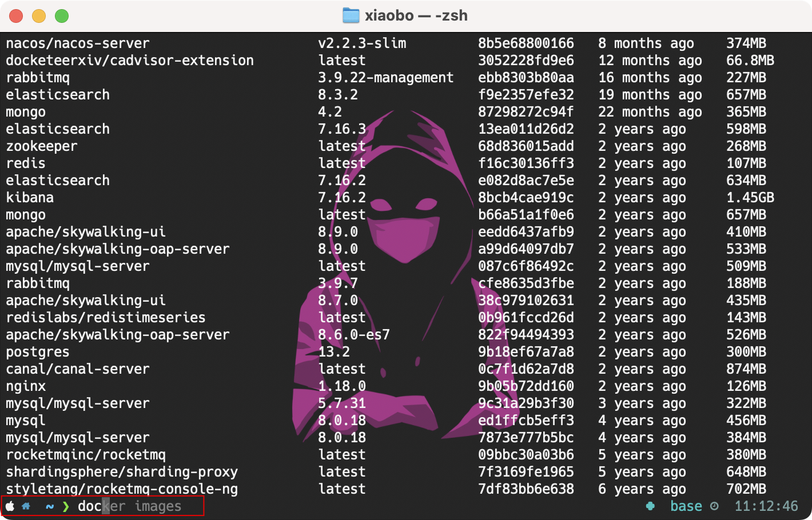Click the 'base' environment label
Screen dimensions: 812x520
(x=686, y=506)
